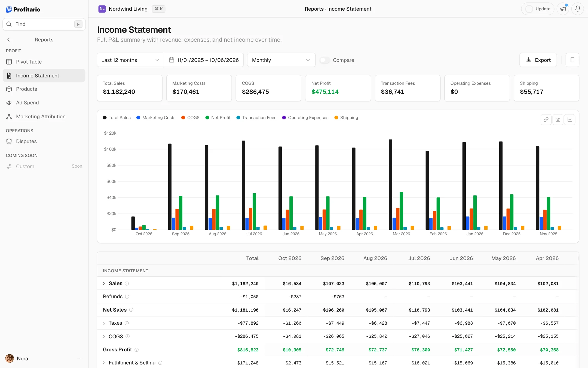Click the info icon next to Refunds

pyautogui.click(x=127, y=297)
